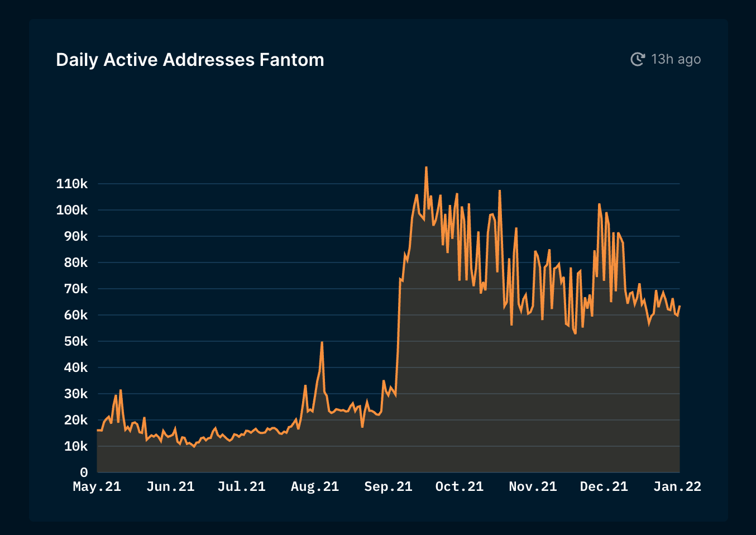The image size is (756, 535).
Task: Click the Aug.21 x-axis label
Action: tap(315, 487)
